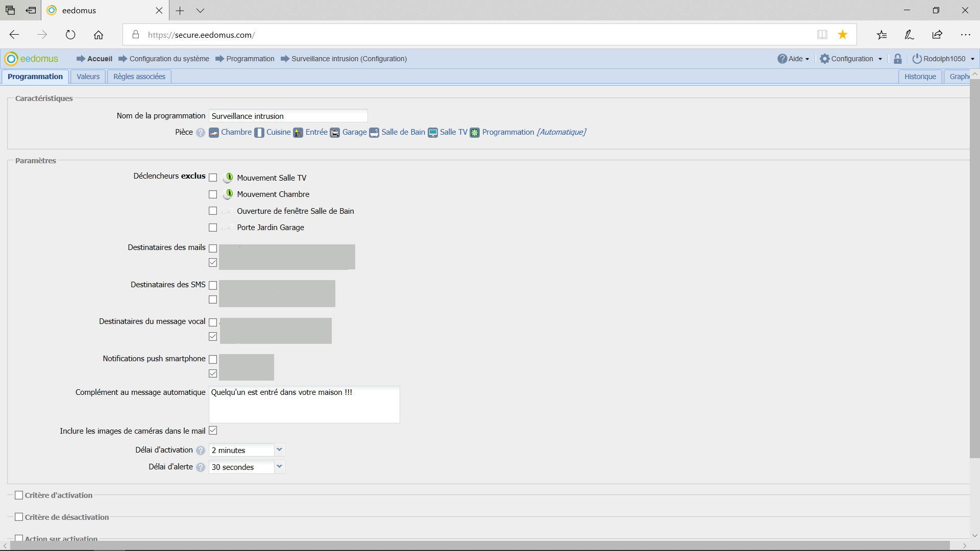Open help tooltip next to Pièce
Screen dimensions: 980x551
[201, 133]
